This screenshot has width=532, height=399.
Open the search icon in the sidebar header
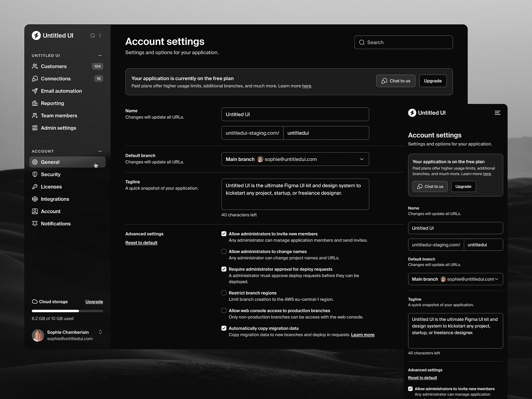pyautogui.click(x=93, y=36)
